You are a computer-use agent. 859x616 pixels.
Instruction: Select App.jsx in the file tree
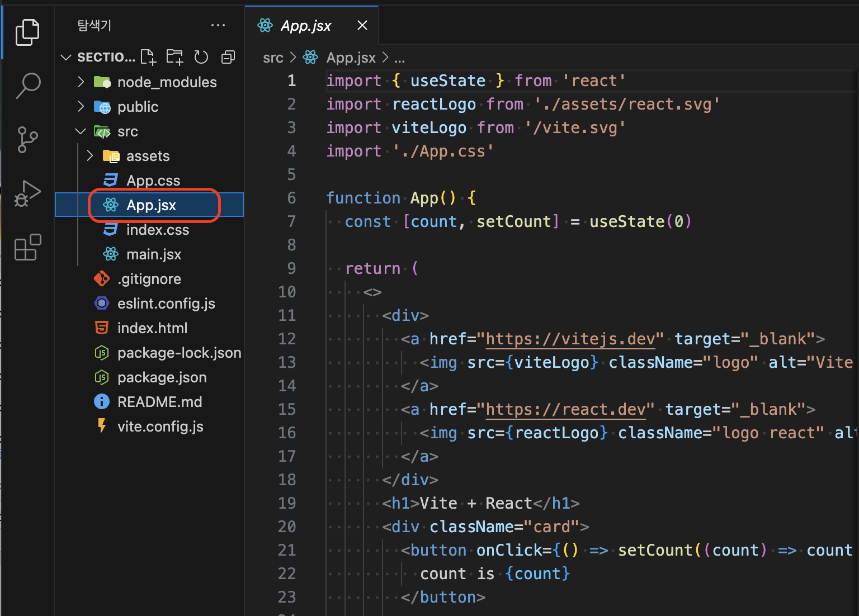click(x=149, y=205)
